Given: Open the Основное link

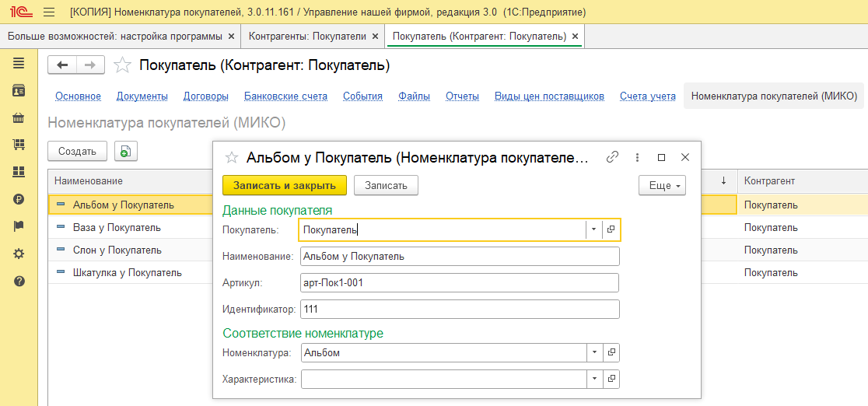Looking at the screenshot, I should click(x=78, y=96).
